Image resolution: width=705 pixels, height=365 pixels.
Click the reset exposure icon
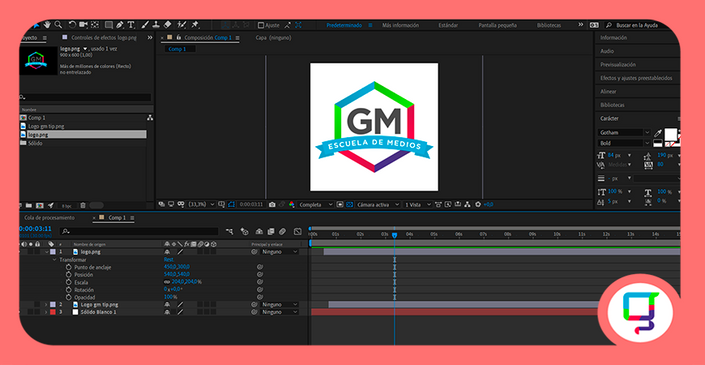click(x=478, y=205)
